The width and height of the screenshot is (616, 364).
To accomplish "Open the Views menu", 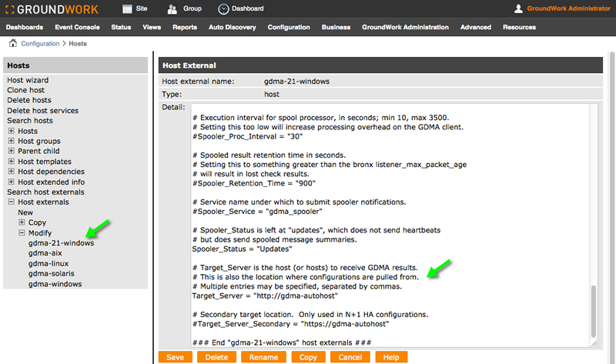I will (152, 27).
